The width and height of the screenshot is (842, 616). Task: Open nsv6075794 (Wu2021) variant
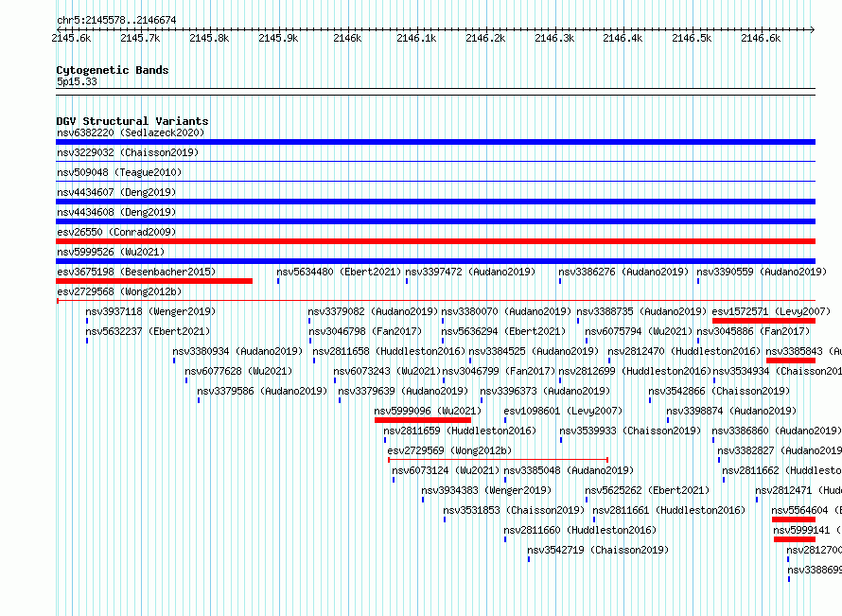coord(639,331)
